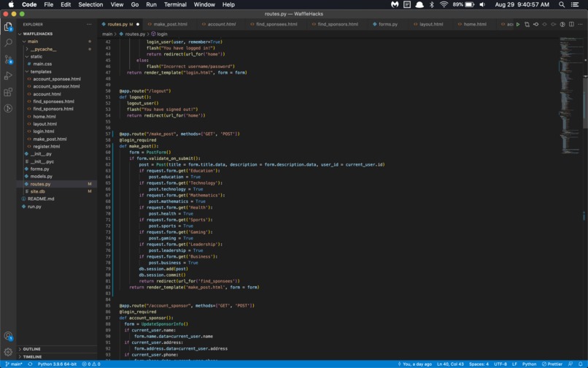Open main.css in the explorer

[42, 64]
